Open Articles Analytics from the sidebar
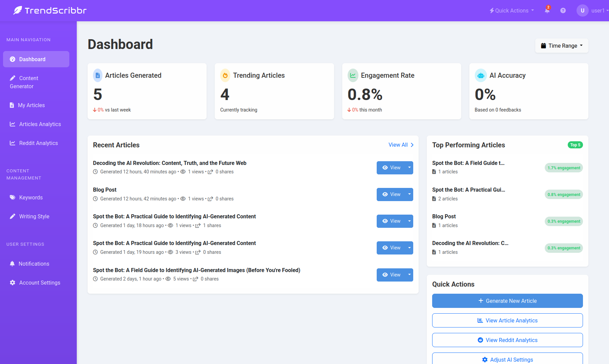The width and height of the screenshot is (609, 364). (40, 124)
